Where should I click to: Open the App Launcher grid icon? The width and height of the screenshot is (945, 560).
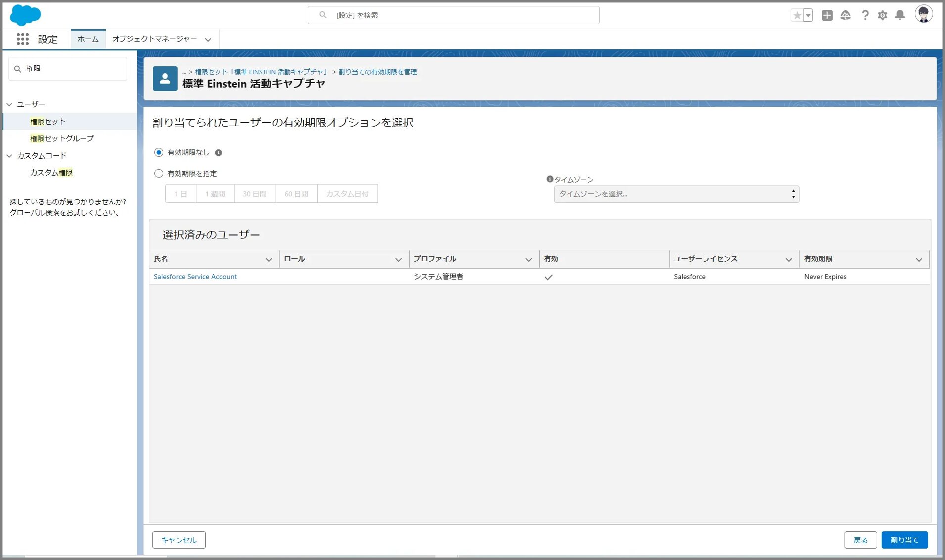click(23, 39)
